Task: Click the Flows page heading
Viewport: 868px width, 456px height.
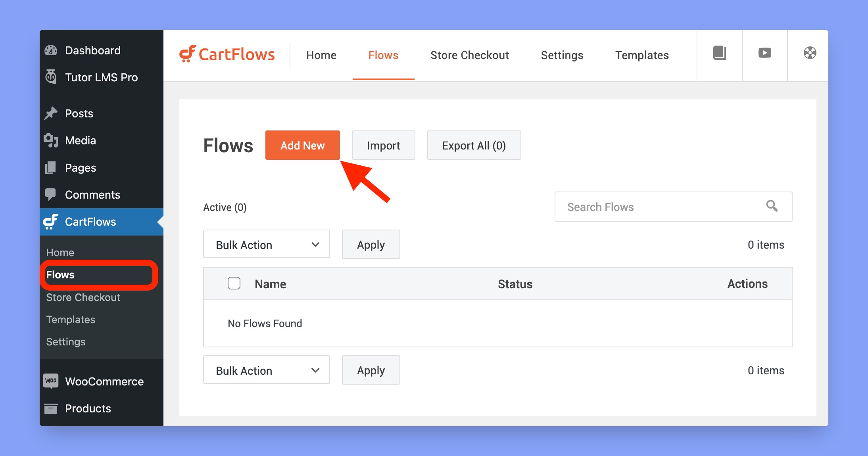Action: 228,145
